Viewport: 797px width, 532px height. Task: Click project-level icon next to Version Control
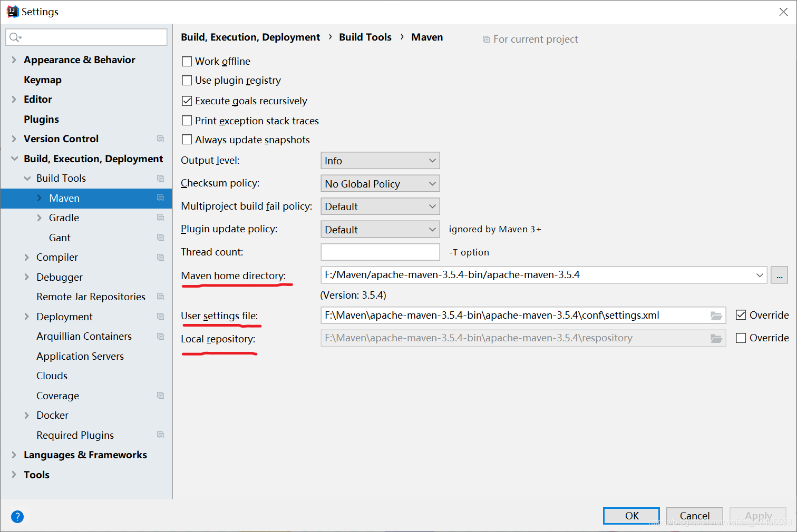[161, 139]
